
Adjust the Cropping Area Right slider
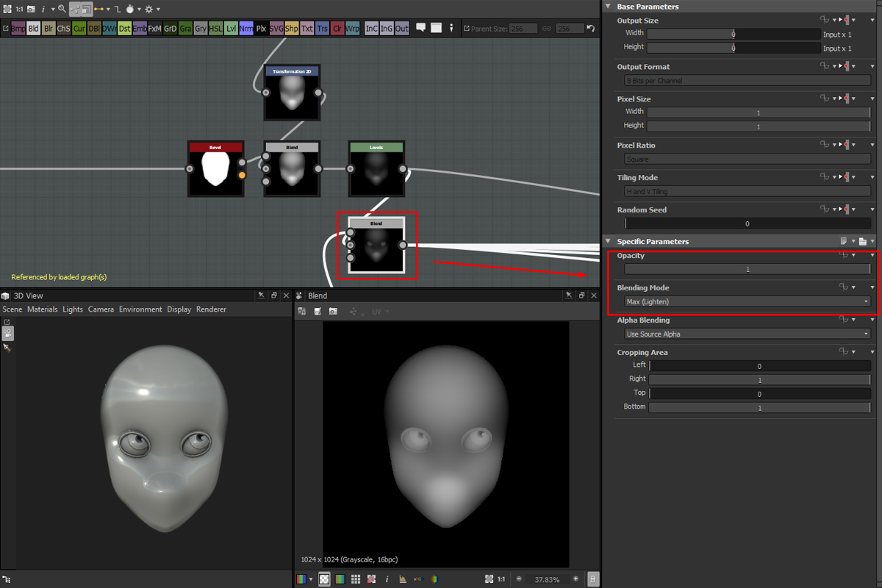760,380
